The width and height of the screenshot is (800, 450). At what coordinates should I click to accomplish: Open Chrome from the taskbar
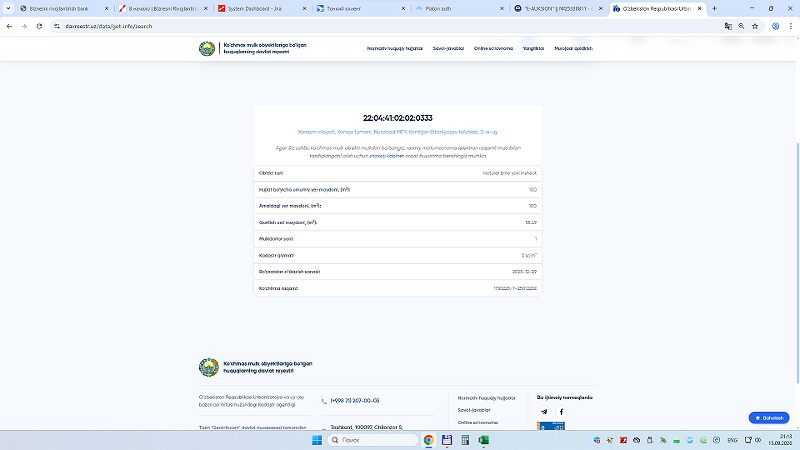429,440
